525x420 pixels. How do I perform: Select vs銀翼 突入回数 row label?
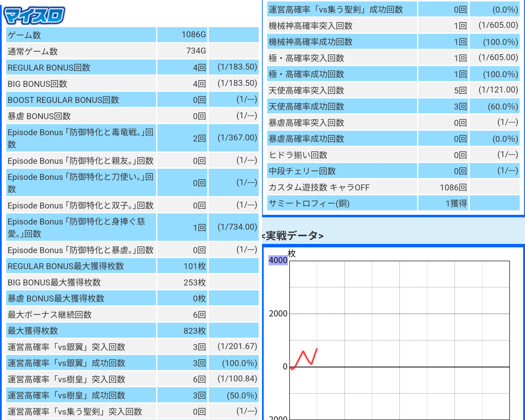(x=66, y=347)
